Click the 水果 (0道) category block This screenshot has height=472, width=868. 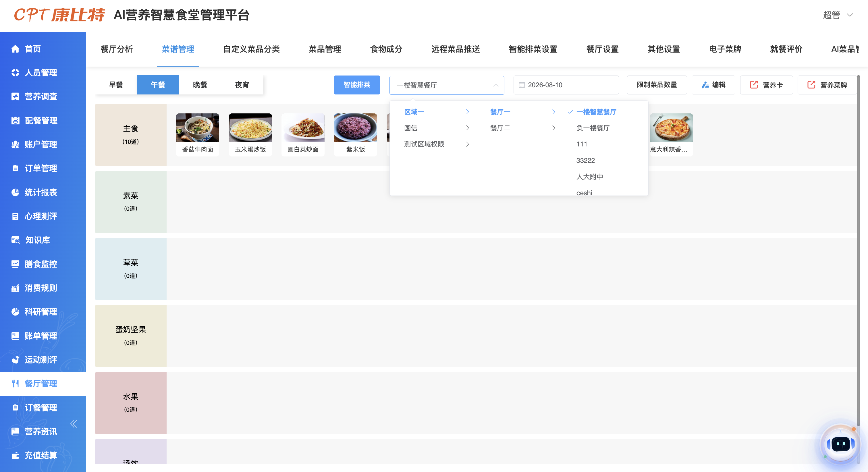pyautogui.click(x=131, y=403)
